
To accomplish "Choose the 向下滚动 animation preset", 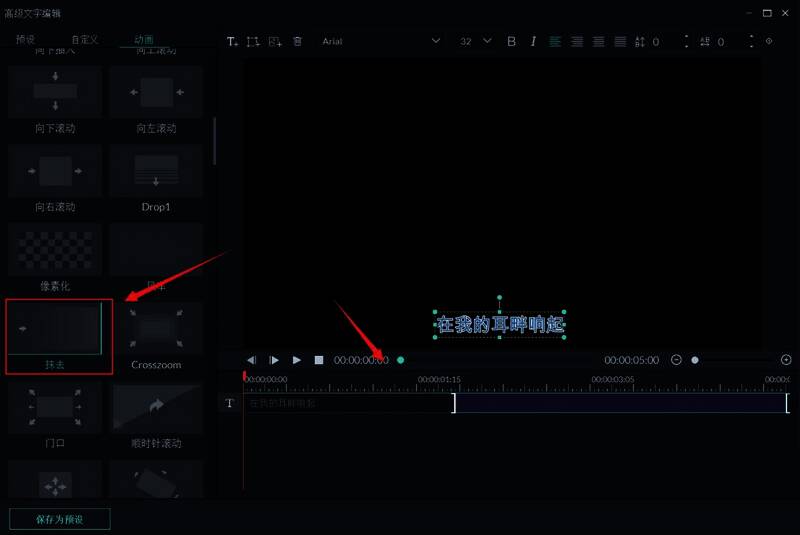I will [x=55, y=100].
